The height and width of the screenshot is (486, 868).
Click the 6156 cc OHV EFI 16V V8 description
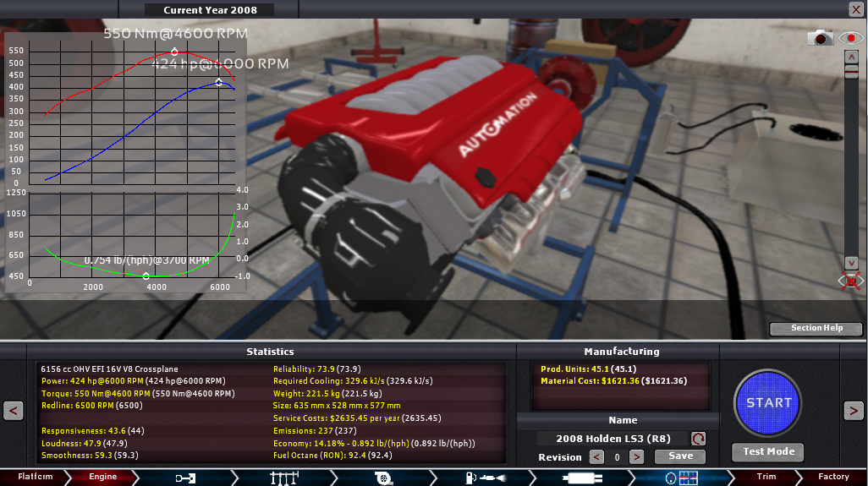(110, 369)
